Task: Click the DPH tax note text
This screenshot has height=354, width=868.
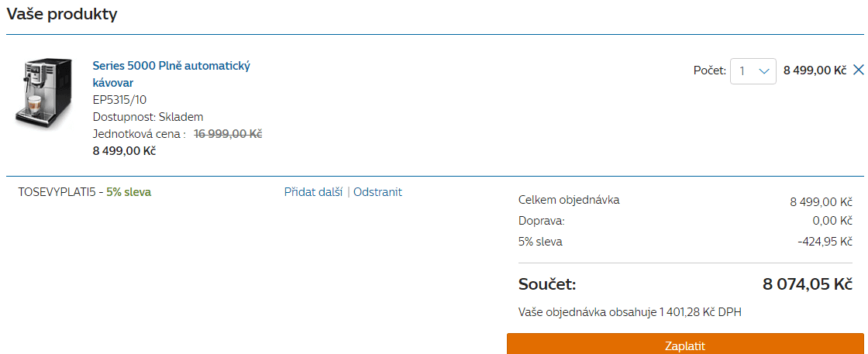Action: (630, 312)
